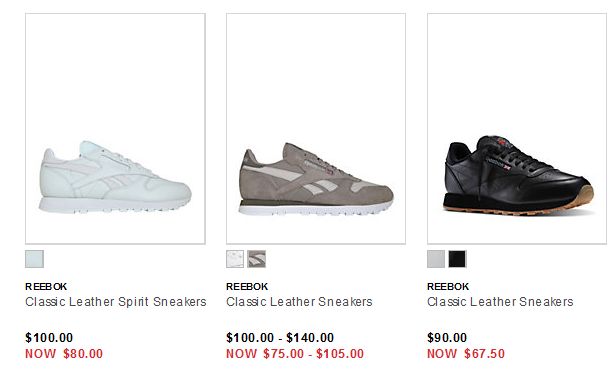The height and width of the screenshot is (378, 613).
Task: Click the NOW $67.50 sale price
Action: pyautogui.click(x=466, y=354)
